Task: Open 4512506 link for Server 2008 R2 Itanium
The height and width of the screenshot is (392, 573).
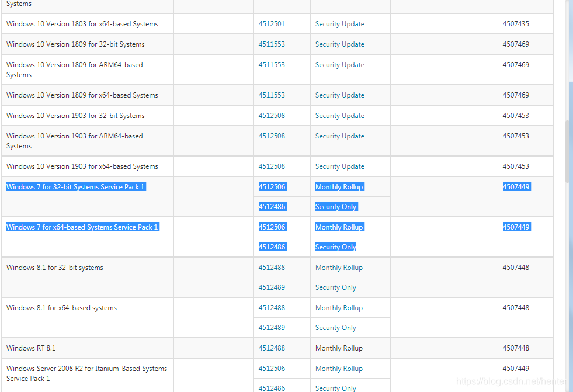Action: pyautogui.click(x=272, y=368)
